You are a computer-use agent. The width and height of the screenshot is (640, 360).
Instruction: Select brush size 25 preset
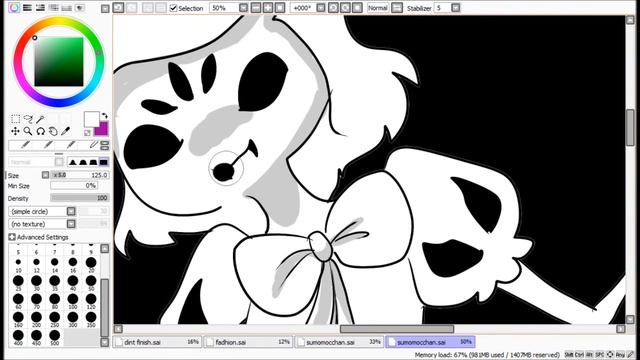tap(18, 283)
